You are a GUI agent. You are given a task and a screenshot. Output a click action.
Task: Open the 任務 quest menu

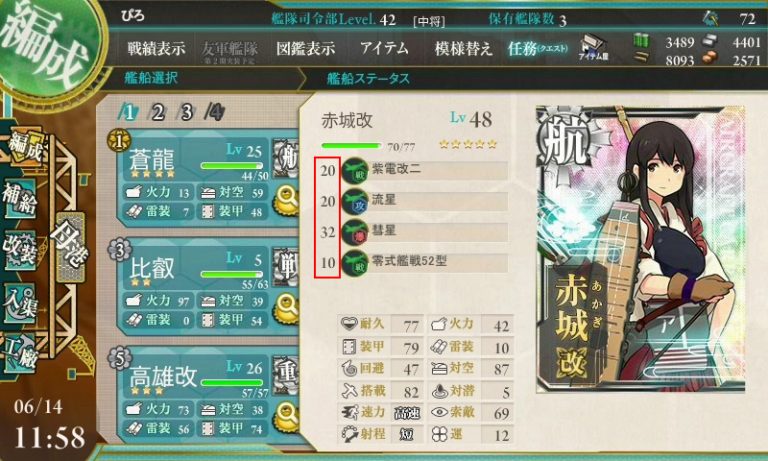pos(537,49)
